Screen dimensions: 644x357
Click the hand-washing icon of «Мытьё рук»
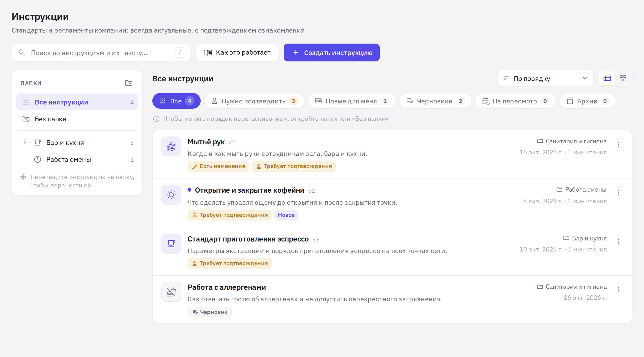171,146
